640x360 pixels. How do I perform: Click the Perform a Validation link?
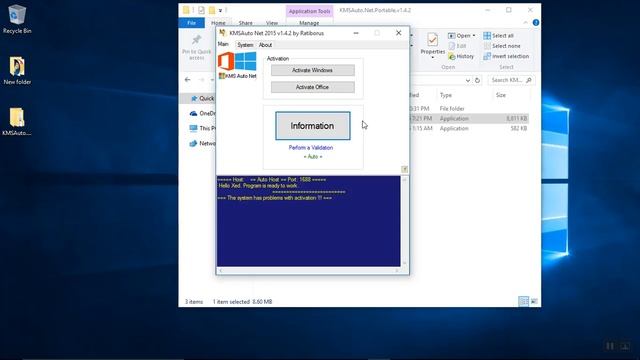311,148
